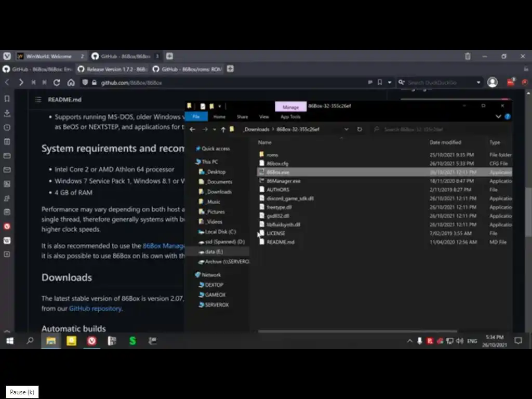Image resolution: width=532 pixels, height=399 pixels.
Task: Refresh the File Explorer folder view
Action: pos(360,129)
